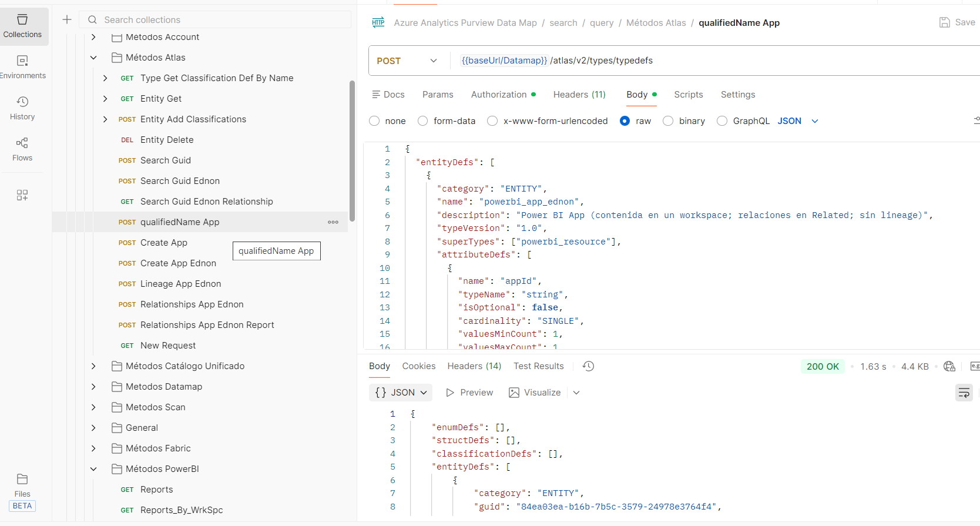
Task: Click the collections list vertical scrollbar
Action: pyautogui.click(x=352, y=151)
